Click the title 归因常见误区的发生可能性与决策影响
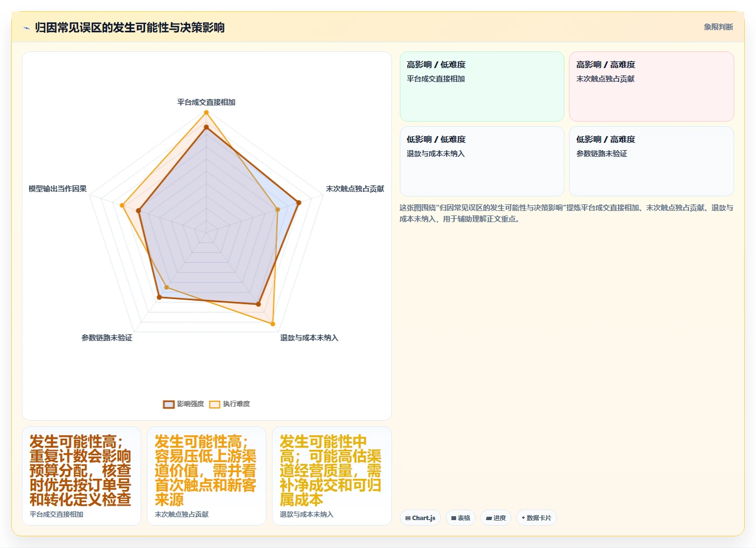 pyautogui.click(x=130, y=27)
